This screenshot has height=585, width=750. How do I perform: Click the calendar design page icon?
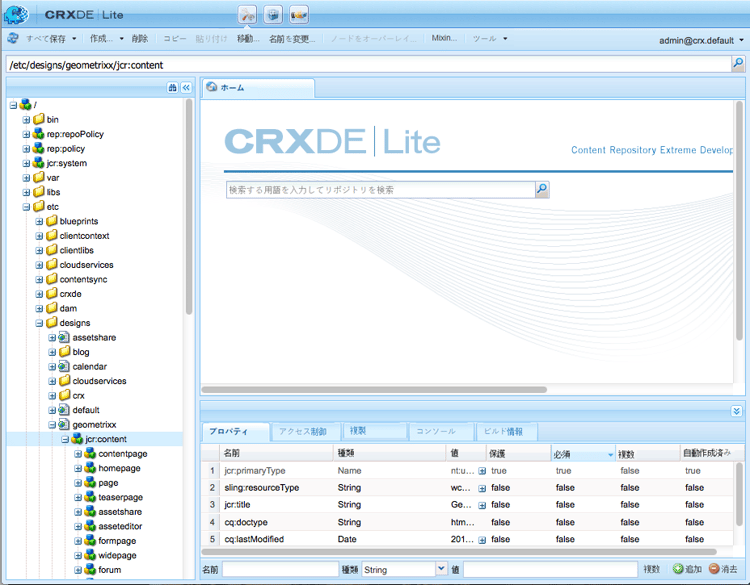click(x=64, y=366)
